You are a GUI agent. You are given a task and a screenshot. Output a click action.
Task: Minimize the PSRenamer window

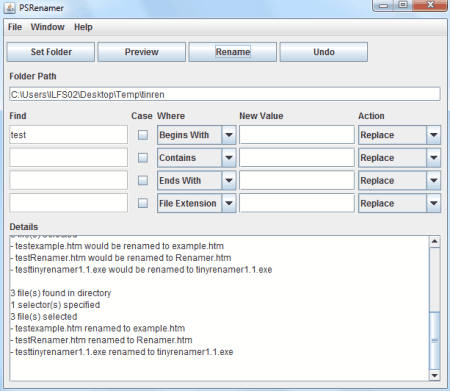[x=383, y=5]
